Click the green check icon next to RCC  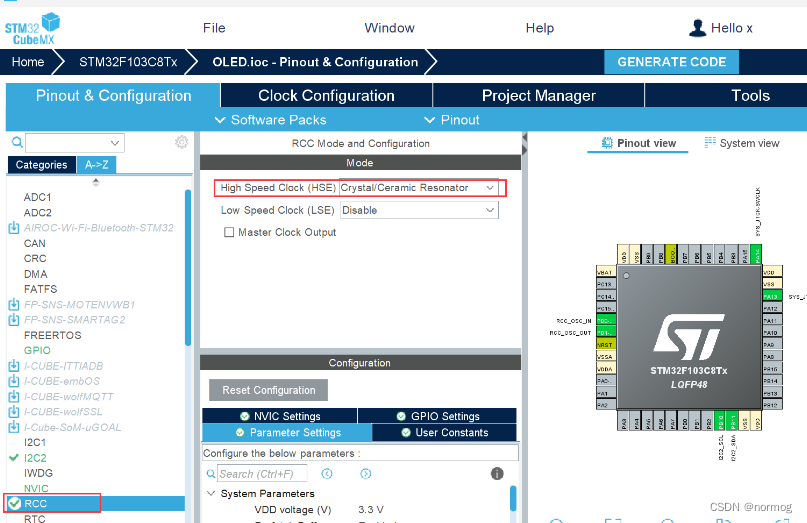pos(14,503)
